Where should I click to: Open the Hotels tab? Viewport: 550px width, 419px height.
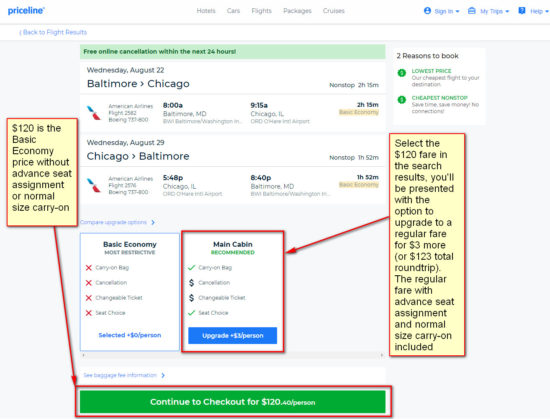click(x=206, y=11)
